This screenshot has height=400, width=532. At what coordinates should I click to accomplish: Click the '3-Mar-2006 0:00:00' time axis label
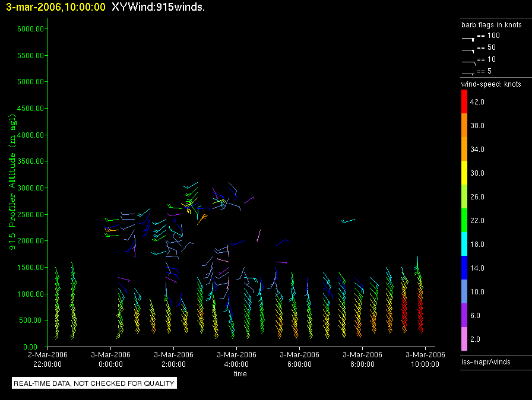pos(110,359)
